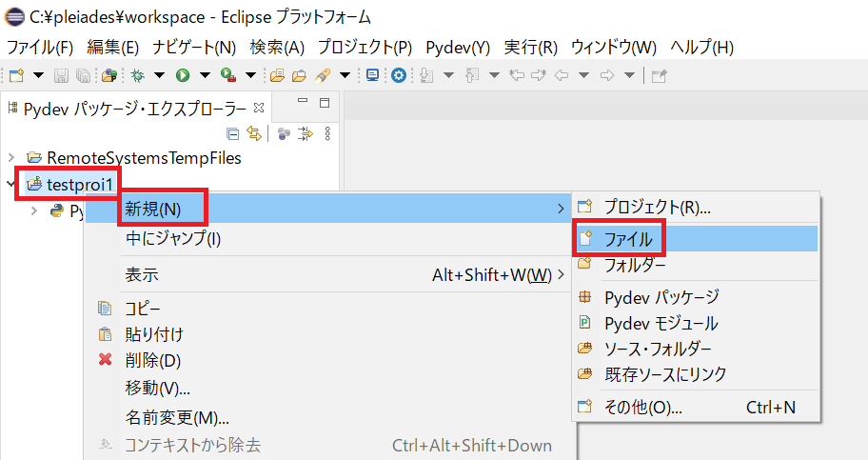Click the Last Edit Location icon
868x460 pixels.
[517, 75]
